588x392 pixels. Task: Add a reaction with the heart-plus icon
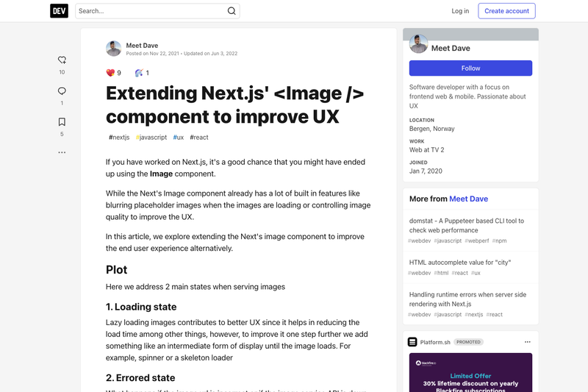point(62,60)
